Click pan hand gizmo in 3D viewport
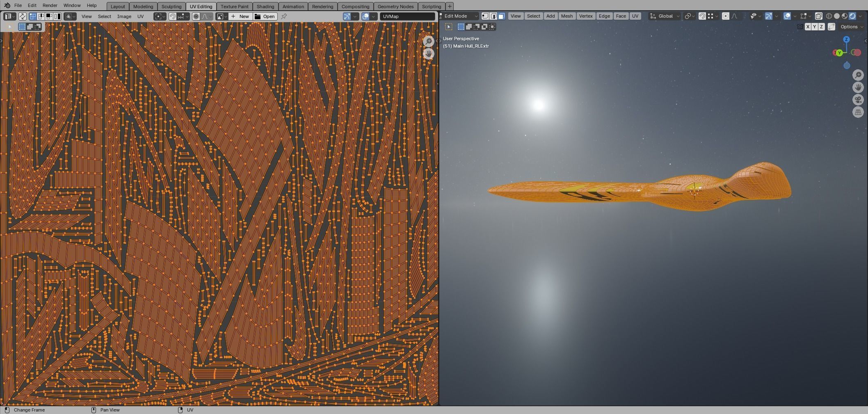868x414 pixels. pyautogui.click(x=858, y=87)
